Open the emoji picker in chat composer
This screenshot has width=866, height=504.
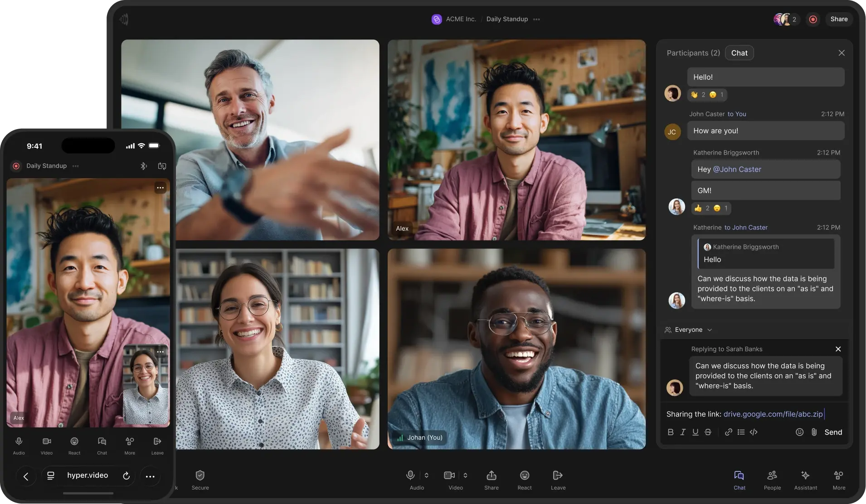[x=800, y=432]
